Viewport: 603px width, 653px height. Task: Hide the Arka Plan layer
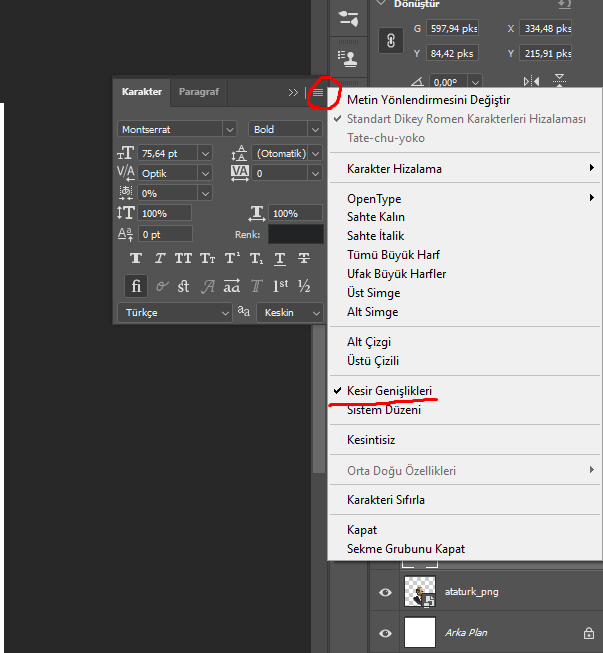click(385, 633)
